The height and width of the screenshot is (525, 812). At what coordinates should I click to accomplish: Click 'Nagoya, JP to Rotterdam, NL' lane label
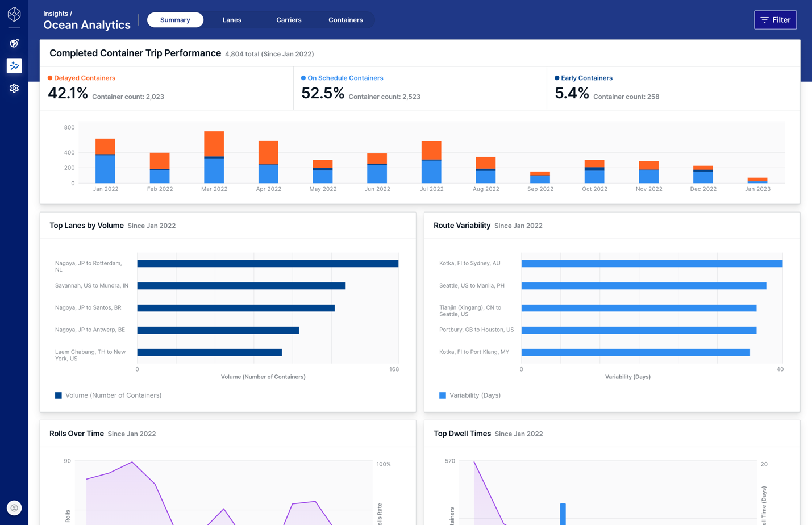coord(89,266)
